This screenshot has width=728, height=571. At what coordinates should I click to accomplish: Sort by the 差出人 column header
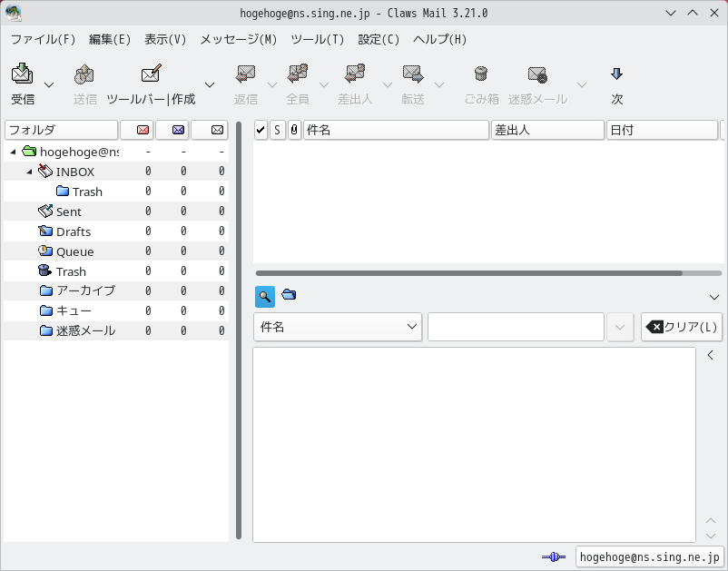[548, 130]
